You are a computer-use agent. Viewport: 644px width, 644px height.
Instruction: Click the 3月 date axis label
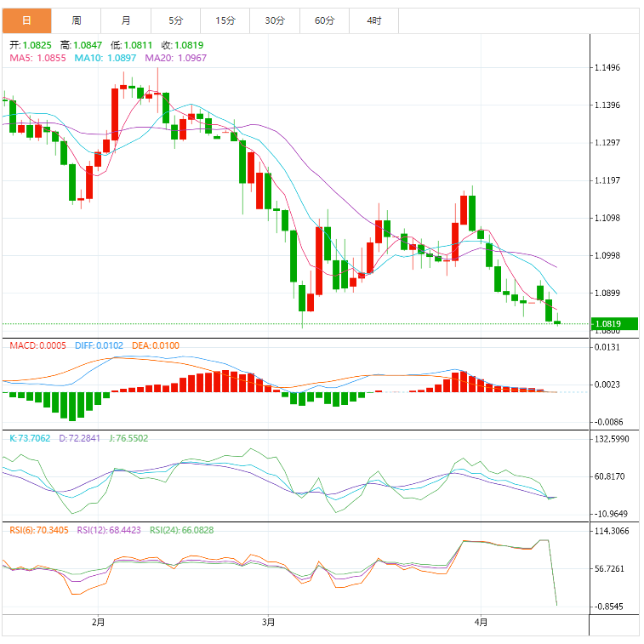click(x=268, y=622)
